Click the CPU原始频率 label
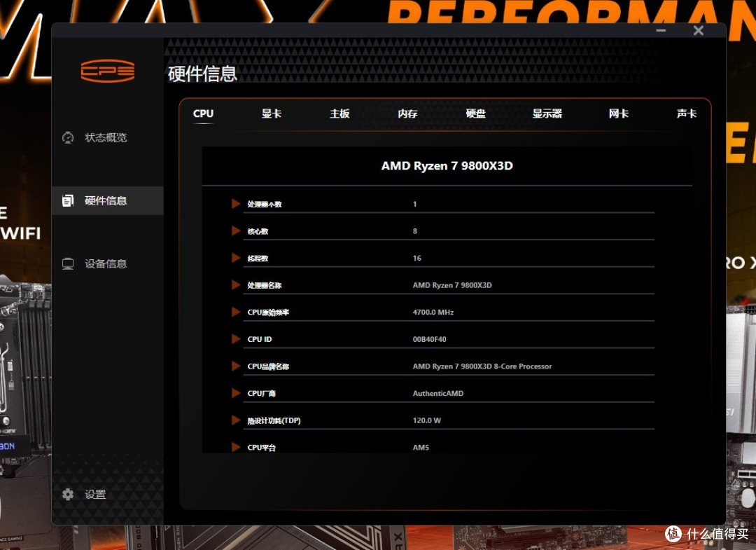Viewport: 756px width, 550px height. 268,312
